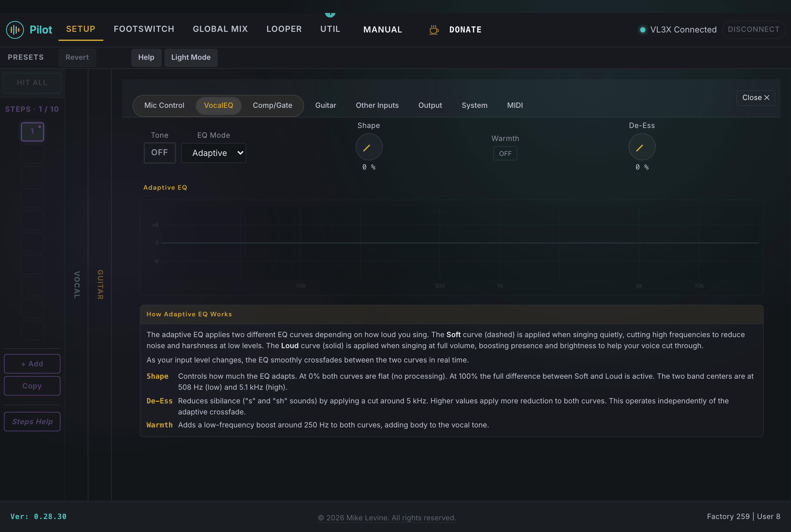Open the LOOPER tab
The height and width of the screenshot is (532, 791).
pos(284,29)
